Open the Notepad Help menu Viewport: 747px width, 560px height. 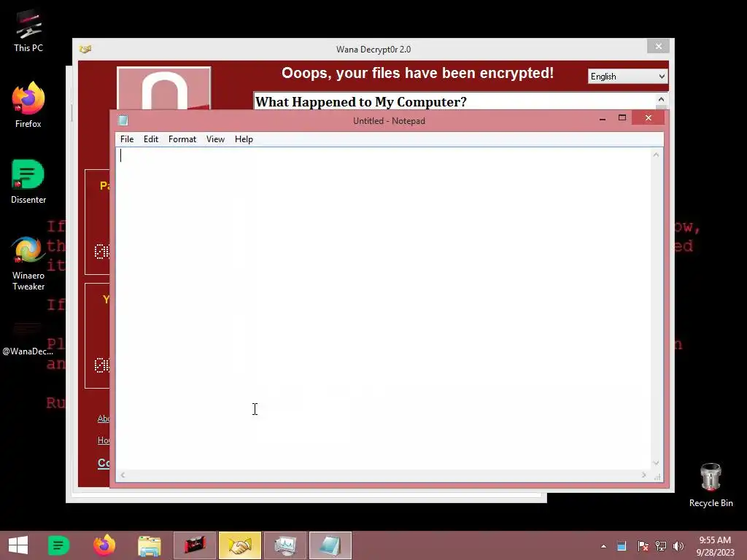tap(244, 139)
